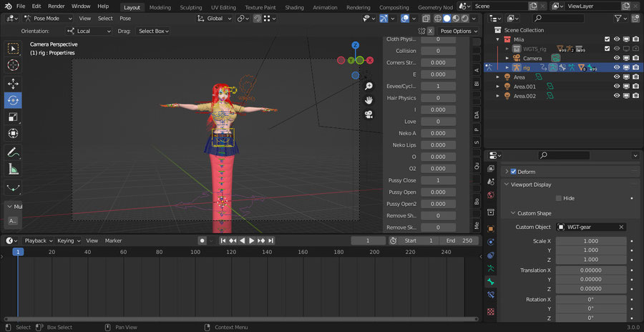Clear the WGT-gear custom object
Screen dimensions: 644x332
tap(621, 227)
